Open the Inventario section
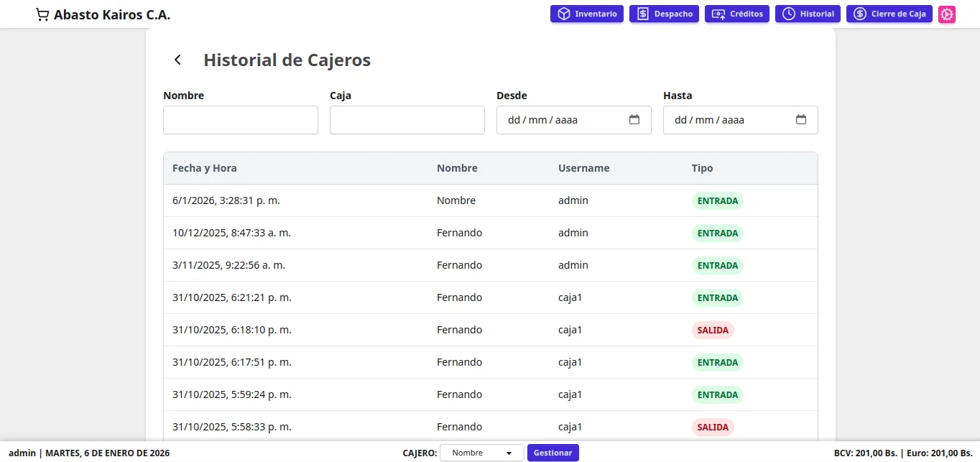This screenshot has height=462, width=980. click(x=587, y=14)
